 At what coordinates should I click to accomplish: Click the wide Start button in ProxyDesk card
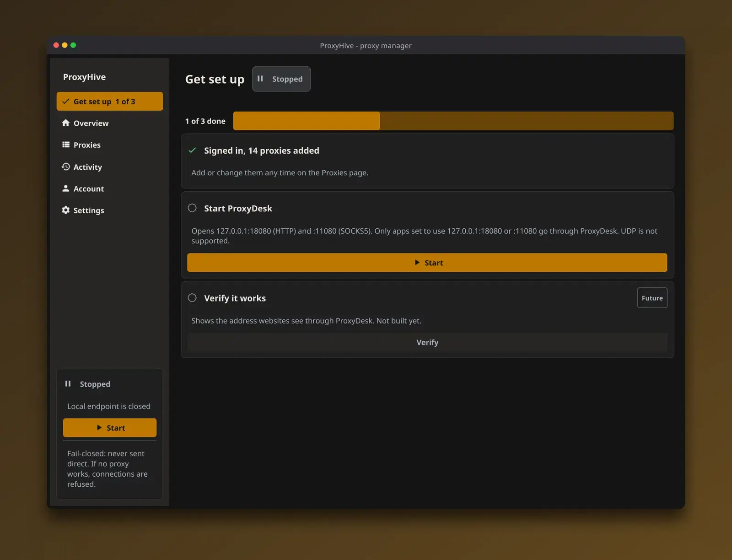click(x=427, y=263)
